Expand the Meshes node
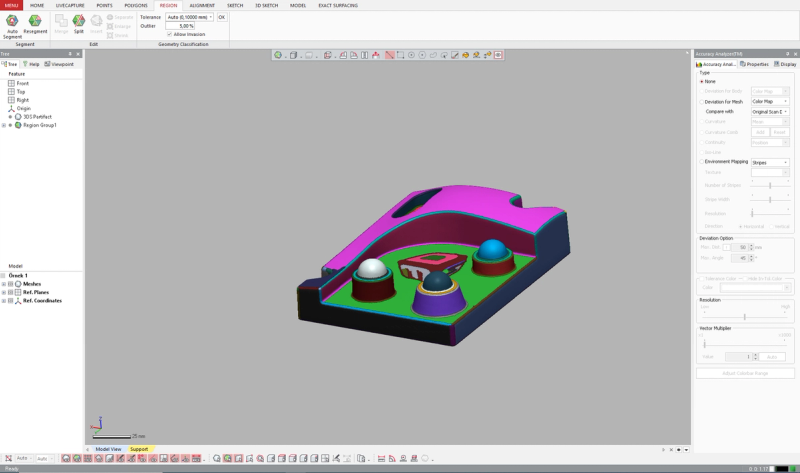Screen dimensions: 800x473 coord(4,284)
